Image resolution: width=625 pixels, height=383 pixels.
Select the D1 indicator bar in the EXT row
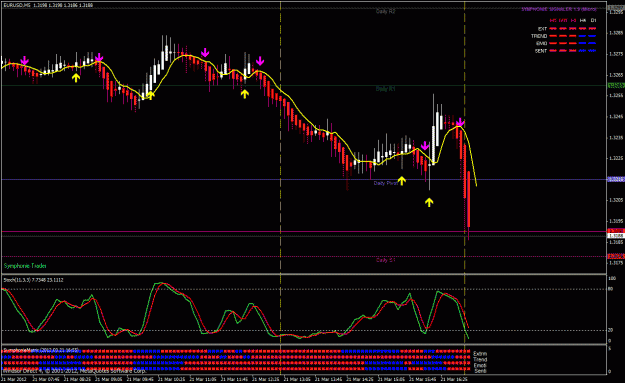pos(592,29)
